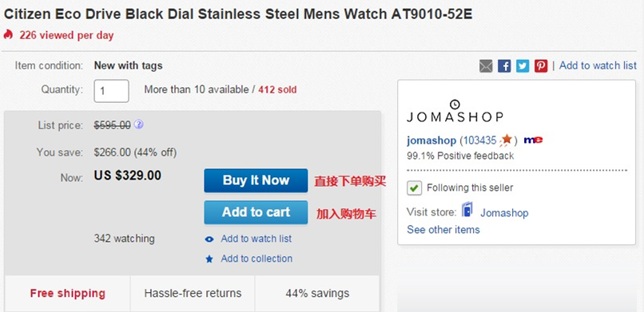644x312 pixels.
Task: Open See other items link
Action: [x=443, y=230]
